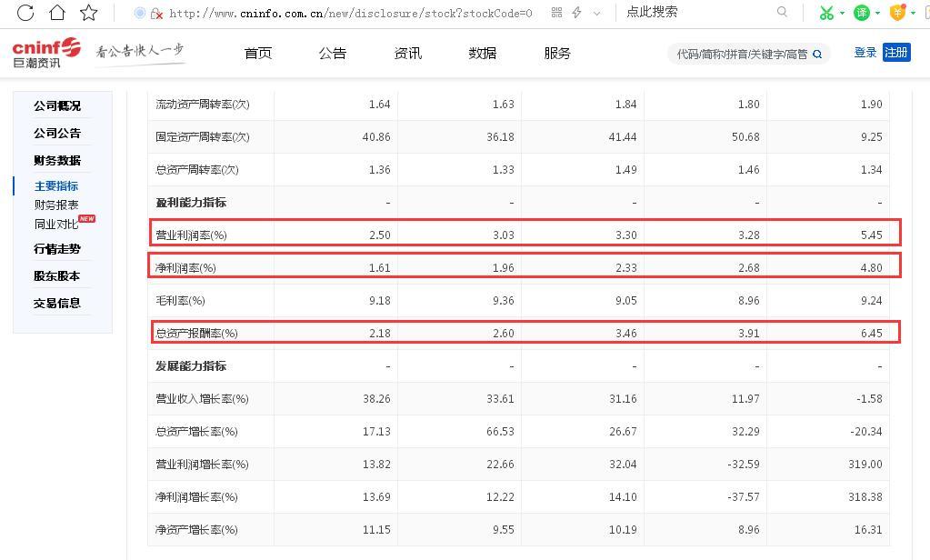Click the 净利润增长率(%) row label

point(196,496)
